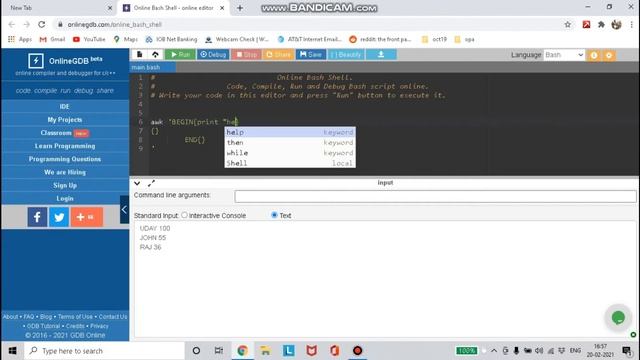
Task: Open Programming Questions link
Action: click(x=65, y=159)
